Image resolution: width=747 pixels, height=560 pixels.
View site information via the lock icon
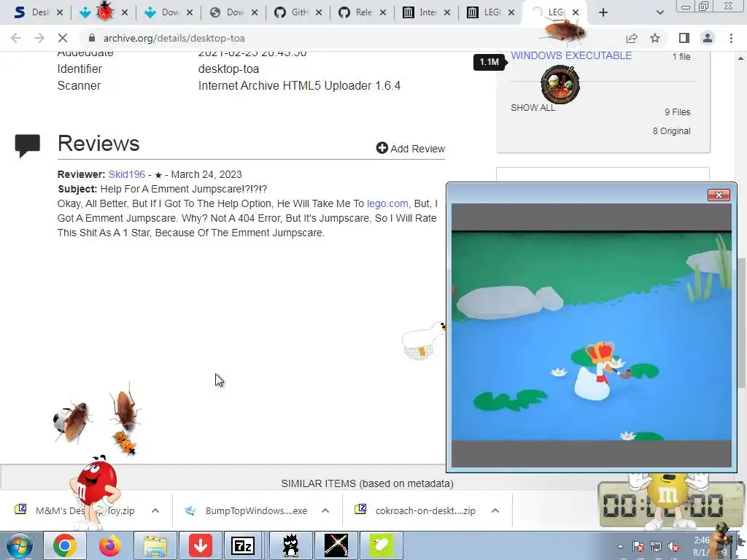click(92, 38)
